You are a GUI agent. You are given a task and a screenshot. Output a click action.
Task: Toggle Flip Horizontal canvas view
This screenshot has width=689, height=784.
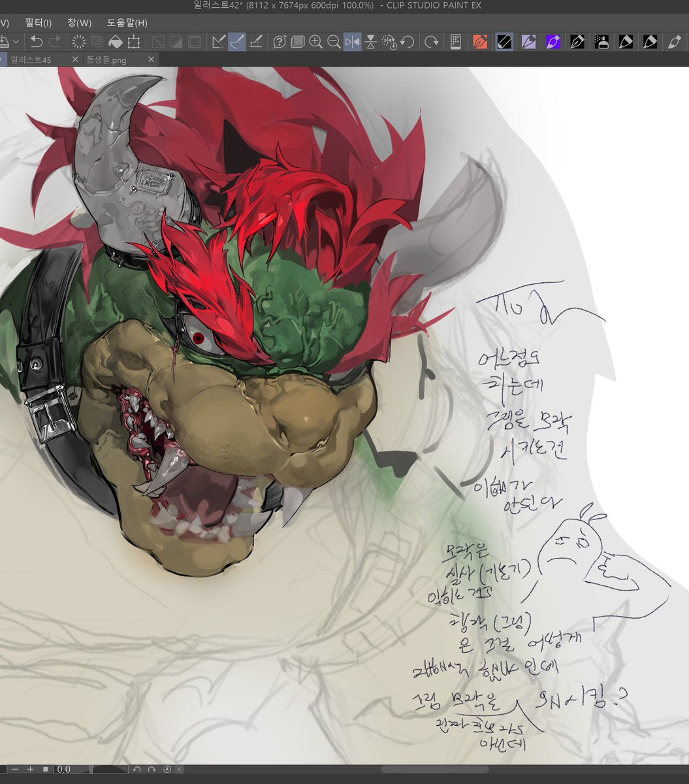point(352,42)
